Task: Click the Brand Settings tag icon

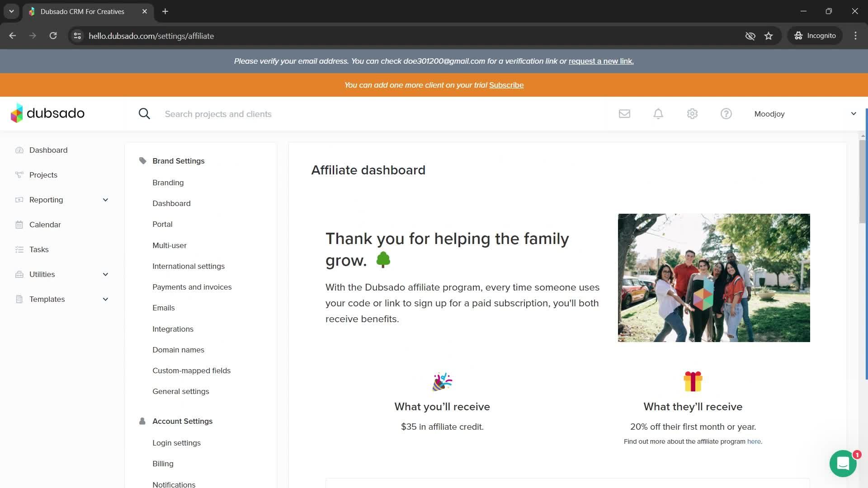Action: (x=143, y=161)
